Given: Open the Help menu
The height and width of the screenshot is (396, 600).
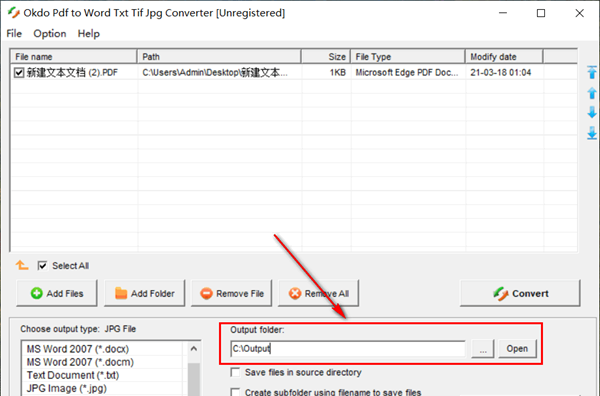Looking at the screenshot, I should coord(89,34).
